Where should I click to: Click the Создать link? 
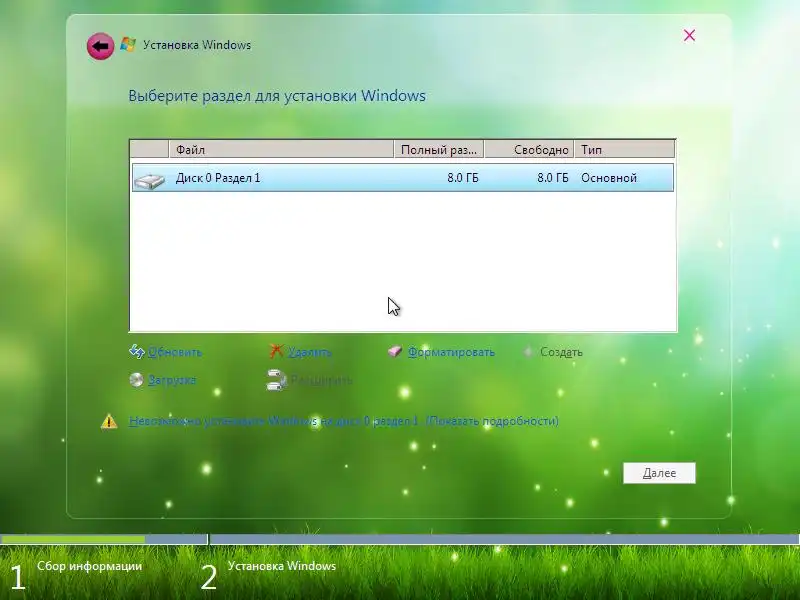tap(561, 352)
